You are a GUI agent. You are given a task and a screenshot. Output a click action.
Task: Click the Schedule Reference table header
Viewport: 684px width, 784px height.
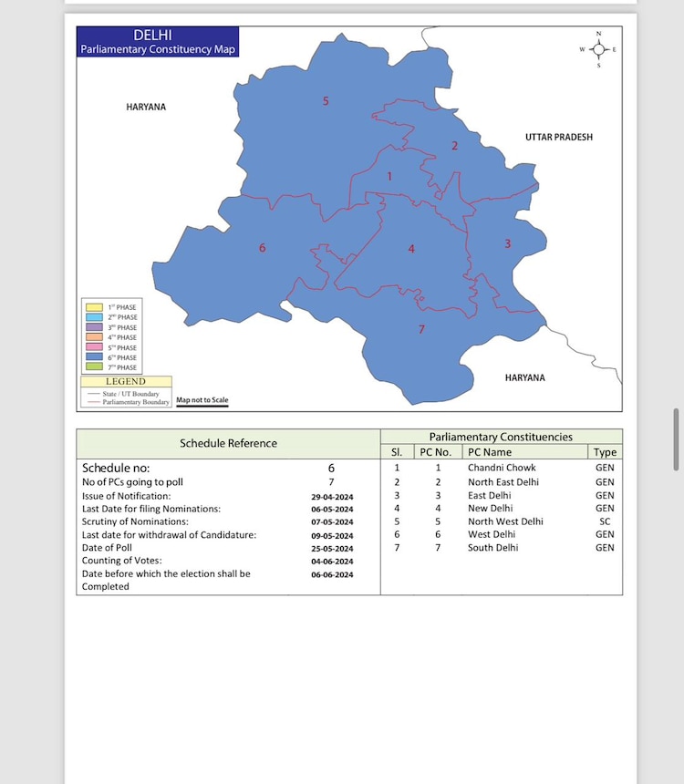pos(228,443)
